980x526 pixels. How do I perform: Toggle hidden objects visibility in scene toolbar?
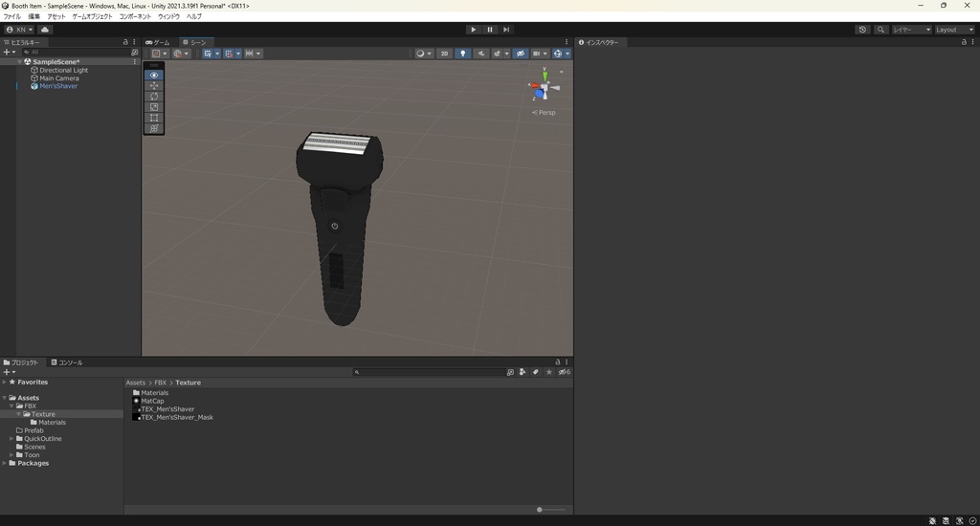[x=520, y=54]
